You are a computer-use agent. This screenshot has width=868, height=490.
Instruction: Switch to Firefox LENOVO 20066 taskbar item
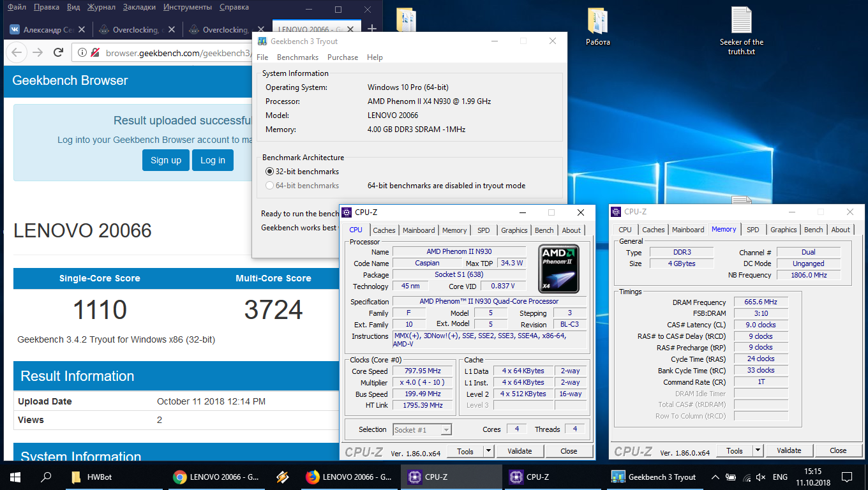pos(350,477)
